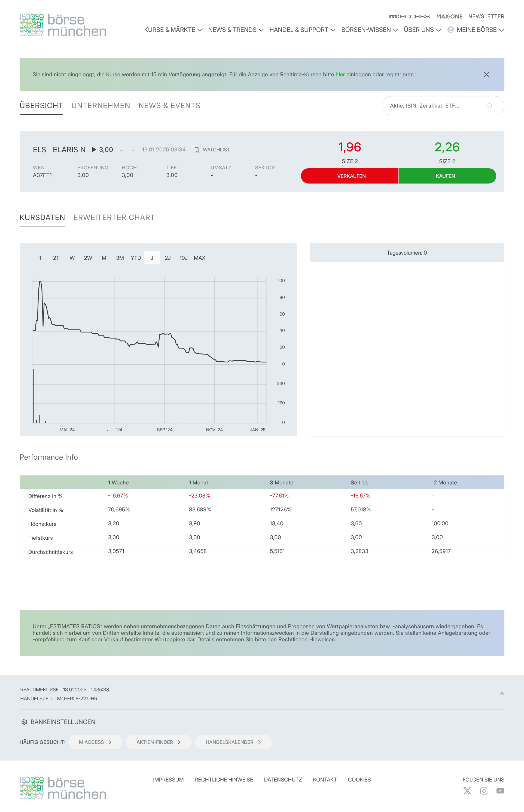Select the 3M chart timeframe

(120, 258)
